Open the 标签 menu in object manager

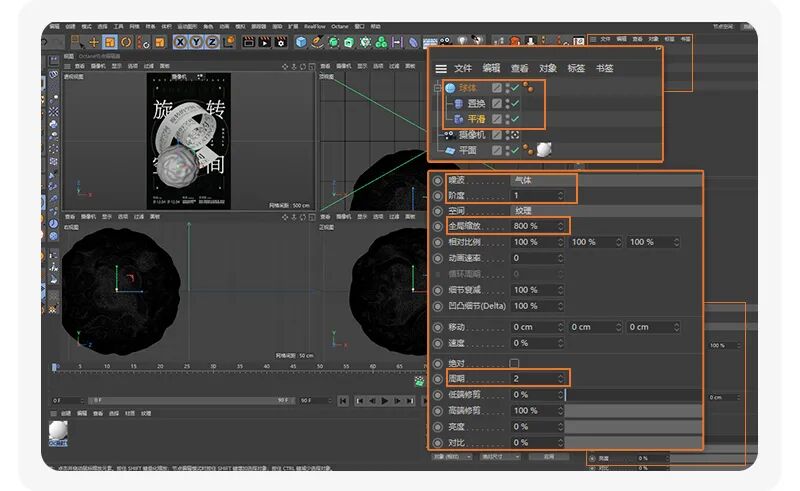(576, 68)
